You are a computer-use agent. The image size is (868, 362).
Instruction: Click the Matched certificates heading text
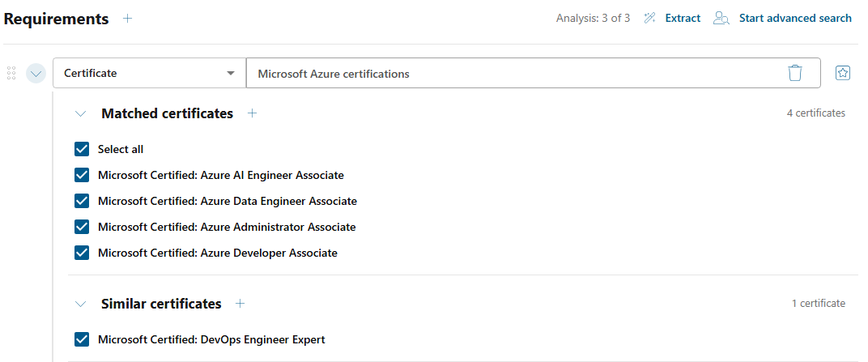click(167, 113)
